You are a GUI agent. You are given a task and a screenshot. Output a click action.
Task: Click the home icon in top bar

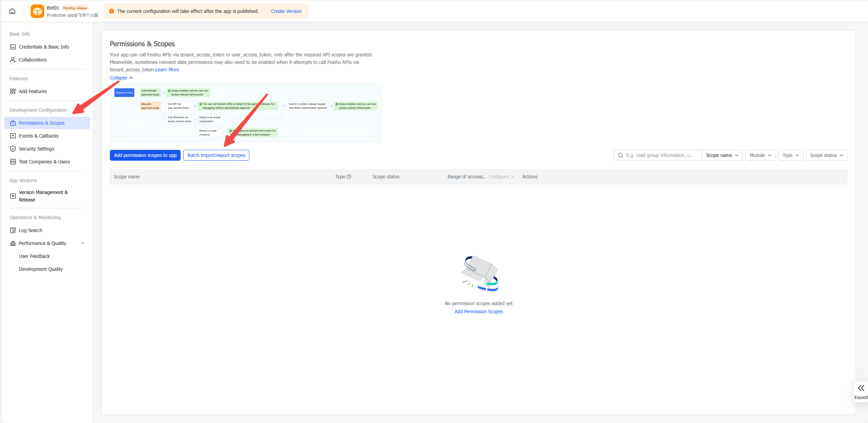tap(12, 11)
